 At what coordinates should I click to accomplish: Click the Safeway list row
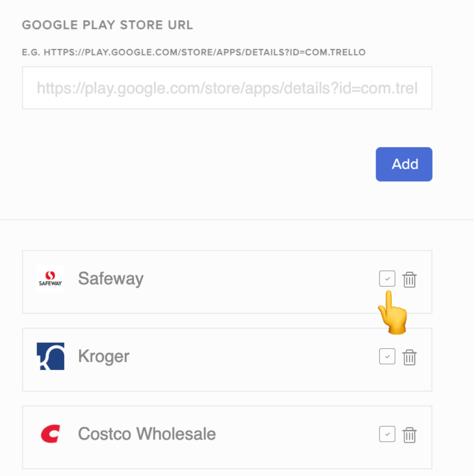(227, 282)
